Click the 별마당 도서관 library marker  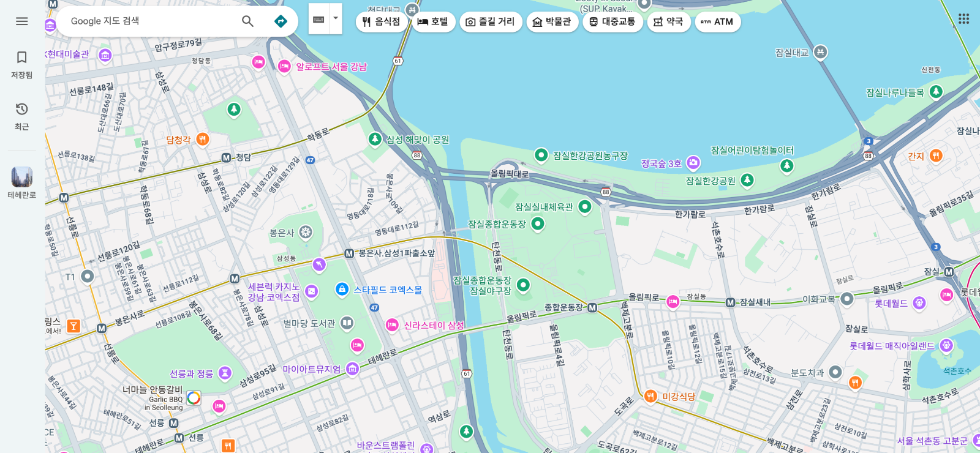347,323
